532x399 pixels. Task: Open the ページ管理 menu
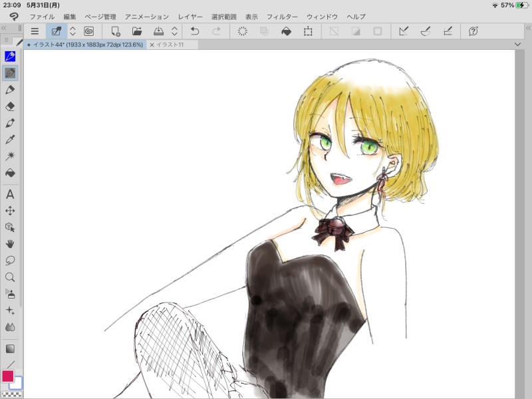(x=100, y=17)
